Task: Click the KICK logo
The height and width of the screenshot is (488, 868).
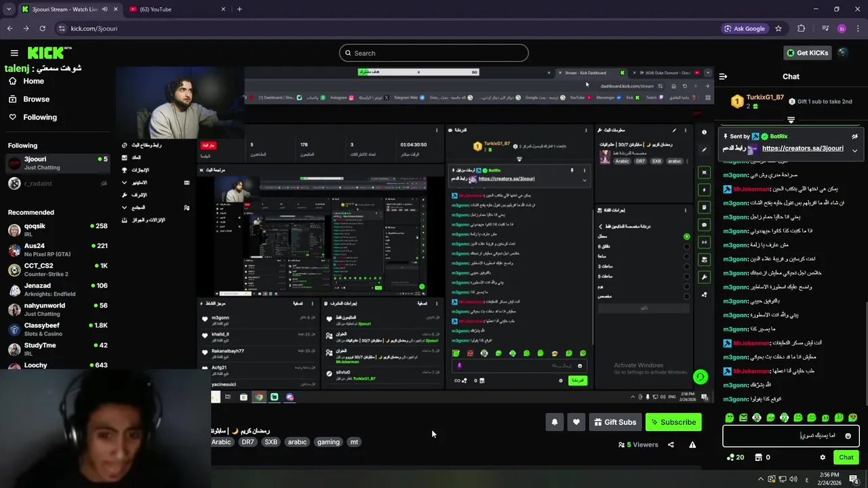Action: (49, 53)
